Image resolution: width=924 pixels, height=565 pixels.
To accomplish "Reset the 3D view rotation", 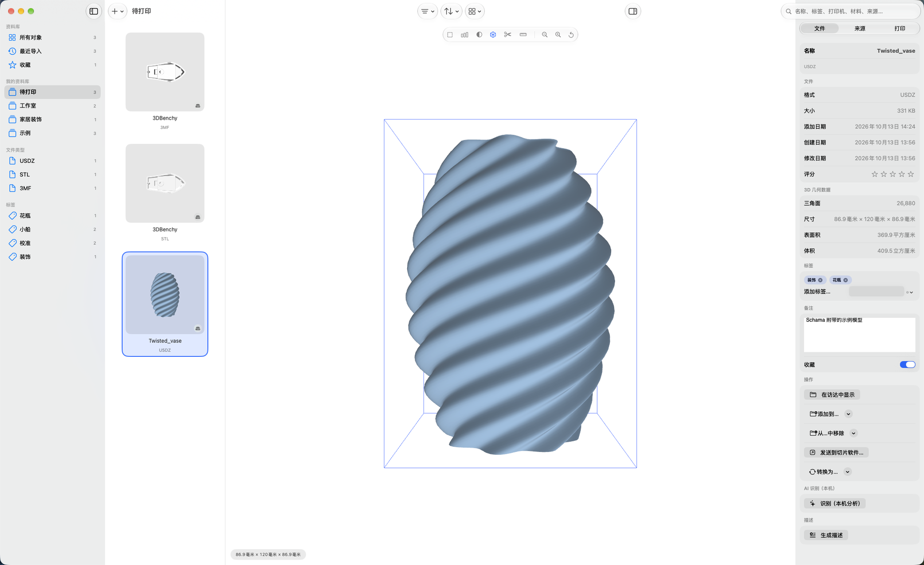I will point(571,35).
